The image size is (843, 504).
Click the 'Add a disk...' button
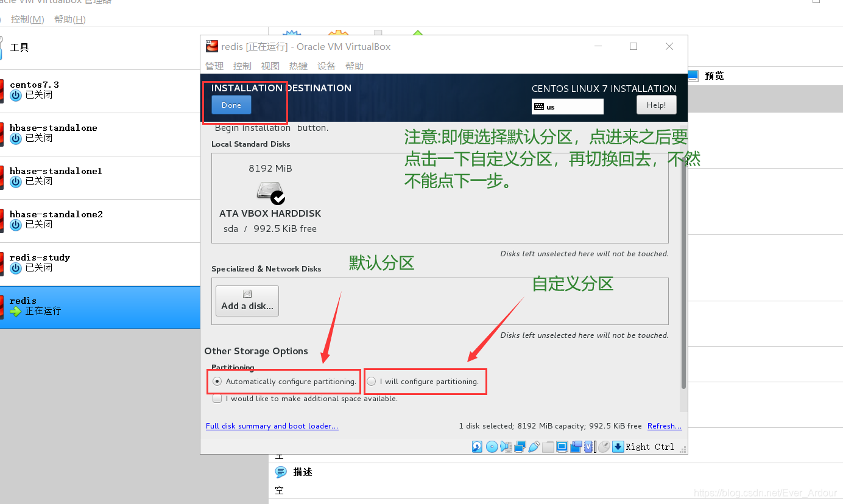point(247,301)
